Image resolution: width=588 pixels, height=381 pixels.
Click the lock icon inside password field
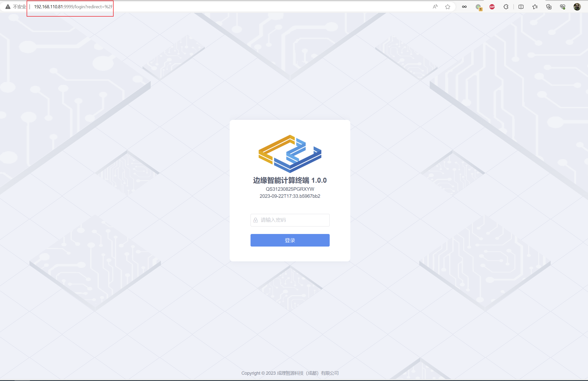[x=256, y=220]
